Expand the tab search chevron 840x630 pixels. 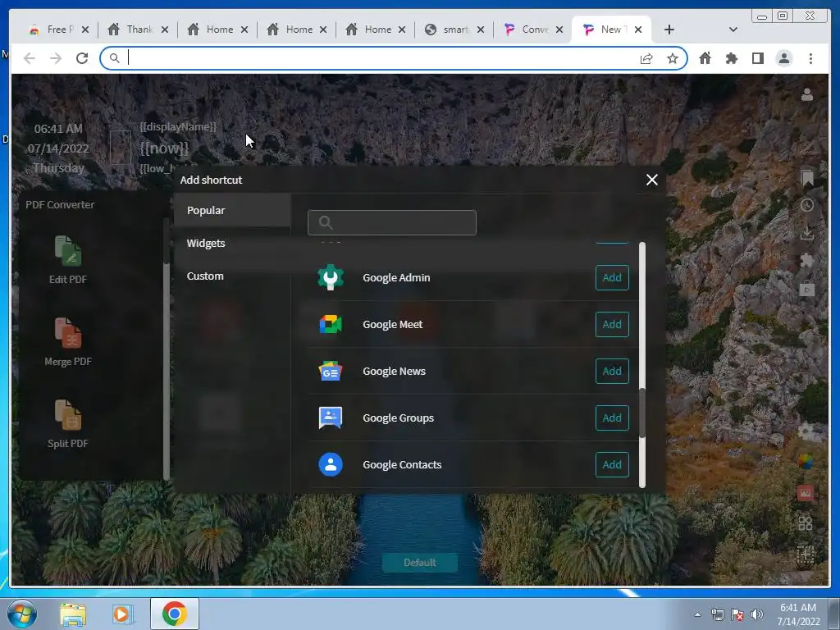coord(733,30)
